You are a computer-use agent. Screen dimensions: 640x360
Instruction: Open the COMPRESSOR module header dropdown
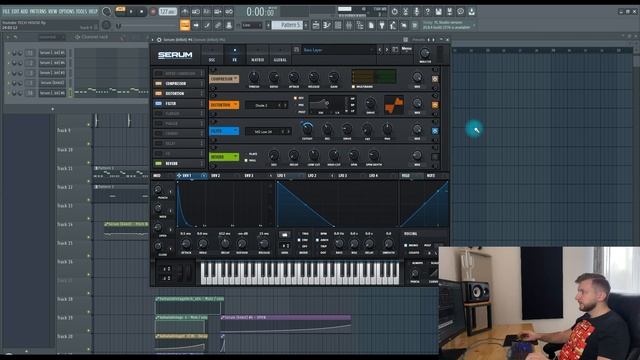pos(224,79)
